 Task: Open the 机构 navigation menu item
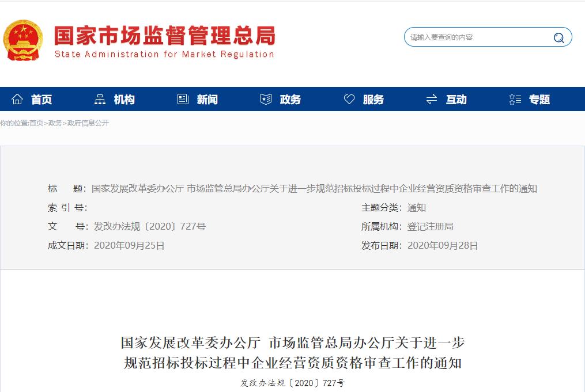[124, 100]
